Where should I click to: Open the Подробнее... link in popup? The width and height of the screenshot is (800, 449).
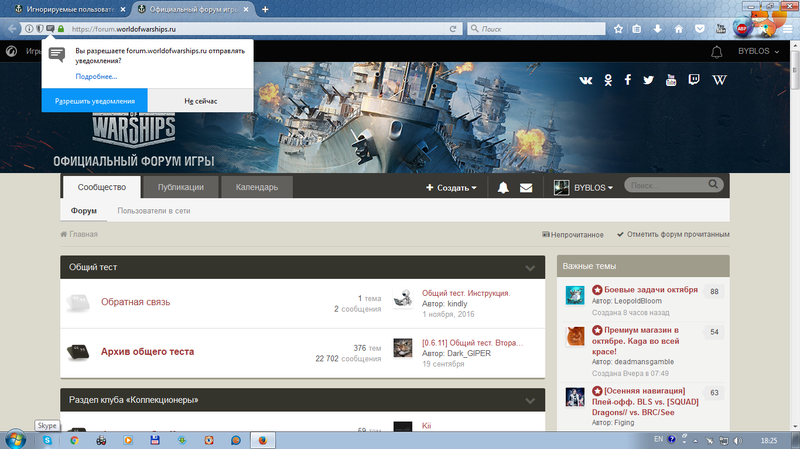tap(96, 77)
